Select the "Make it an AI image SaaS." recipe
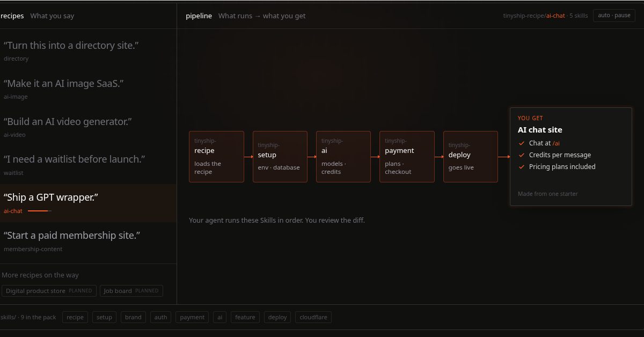 point(88,89)
